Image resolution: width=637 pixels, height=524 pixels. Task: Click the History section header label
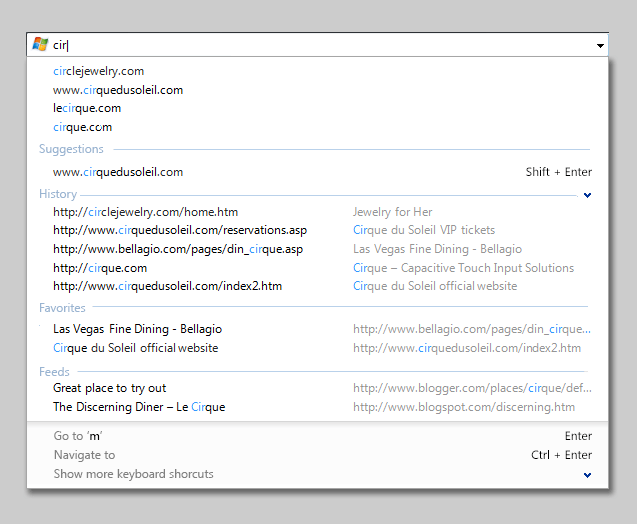click(58, 194)
